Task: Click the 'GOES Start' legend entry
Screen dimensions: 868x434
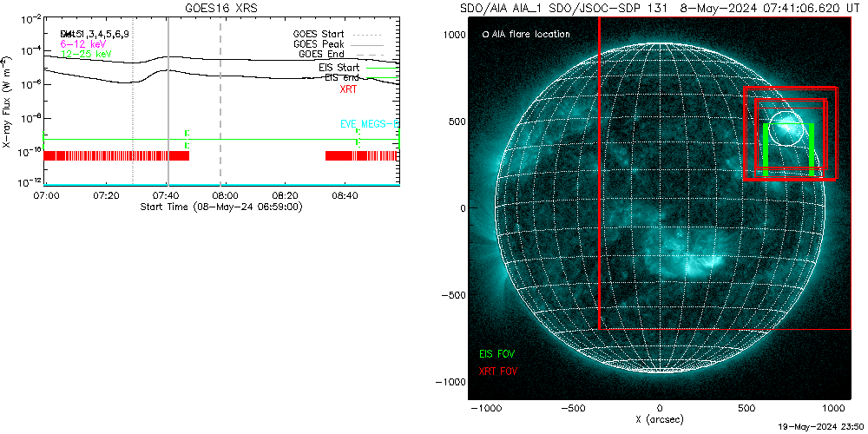Action: coord(339,34)
